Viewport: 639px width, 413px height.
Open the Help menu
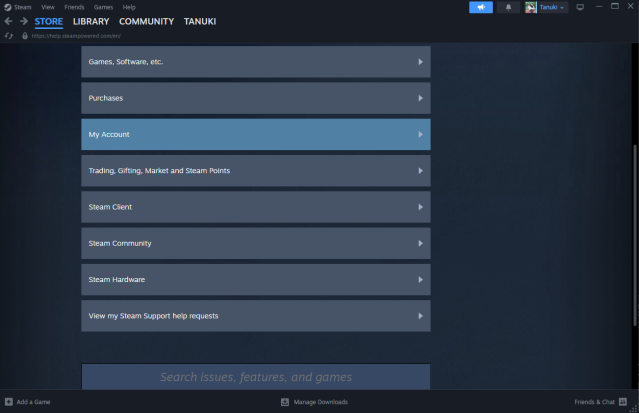[x=129, y=7]
